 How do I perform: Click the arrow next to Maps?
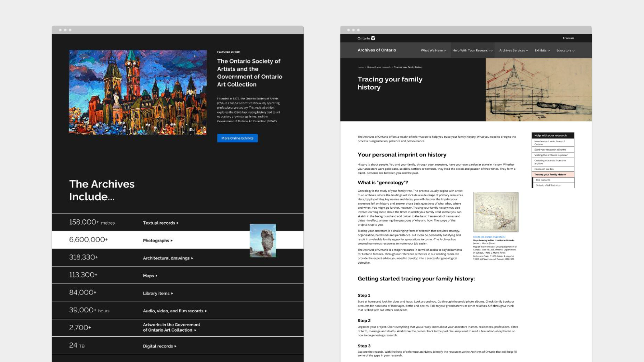(156, 276)
